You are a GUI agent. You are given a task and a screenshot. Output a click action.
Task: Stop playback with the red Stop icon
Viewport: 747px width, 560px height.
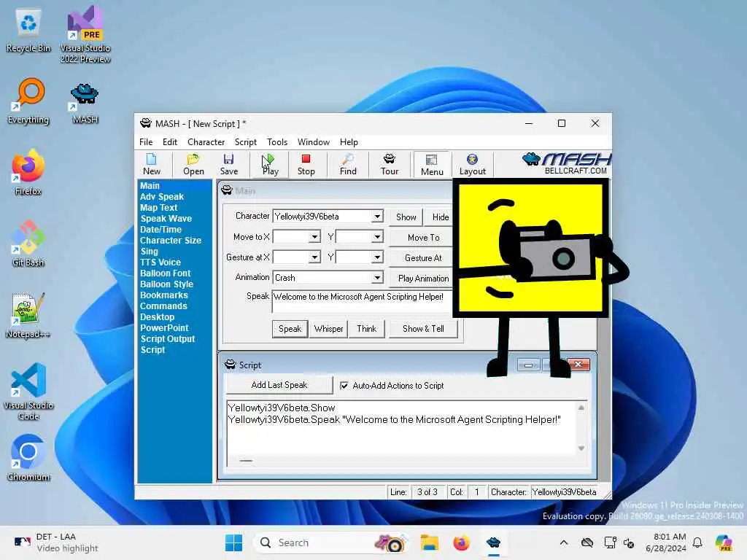[x=306, y=165]
